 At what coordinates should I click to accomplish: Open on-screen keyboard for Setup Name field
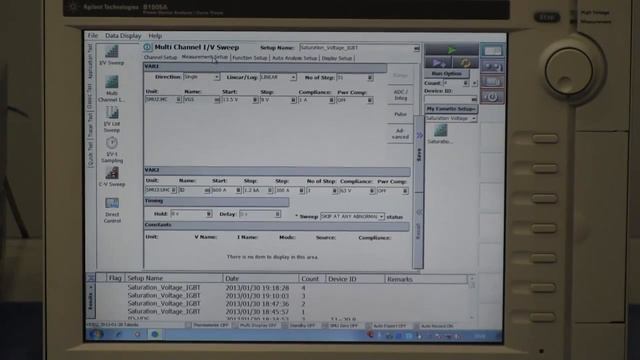[416, 48]
